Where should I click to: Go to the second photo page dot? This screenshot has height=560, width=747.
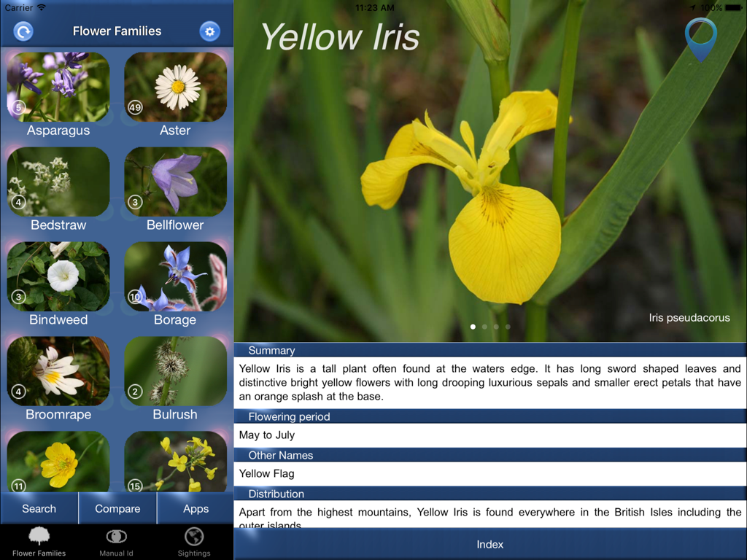[484, 327]
